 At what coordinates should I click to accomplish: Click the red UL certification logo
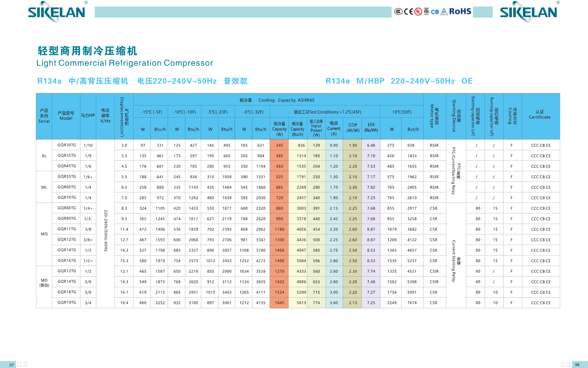(x=418, y=11)
